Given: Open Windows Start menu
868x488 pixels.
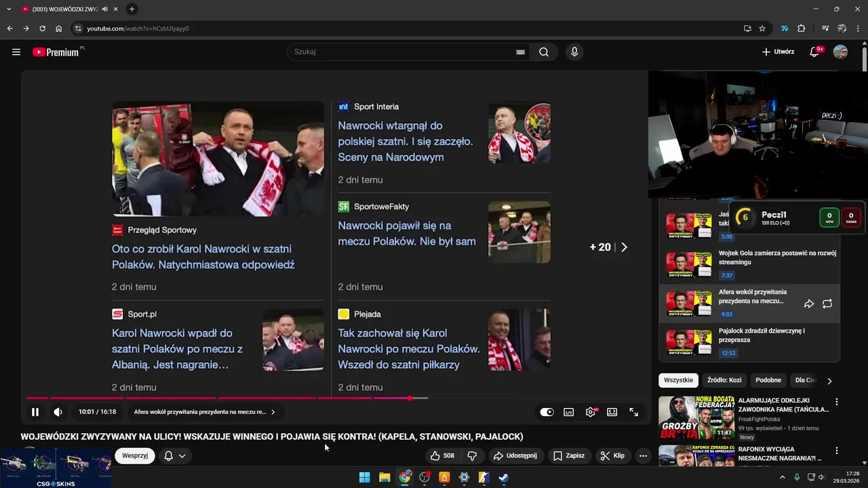Looking at the screenshot, I should click(364, 477).
